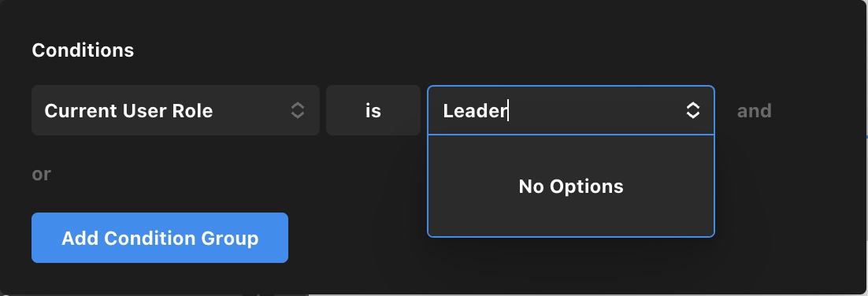Open the Current User Role dropdown
Viewport: 868px width, 296px height.
(176, 110)
